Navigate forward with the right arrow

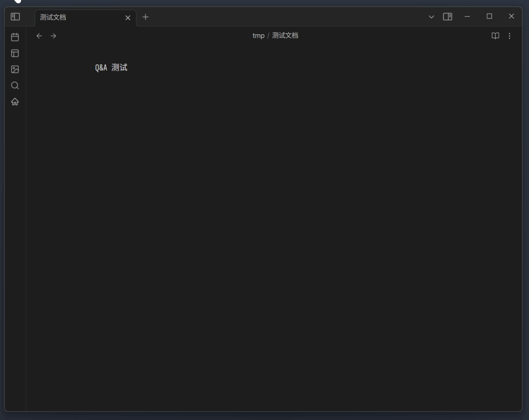(53, 36)
